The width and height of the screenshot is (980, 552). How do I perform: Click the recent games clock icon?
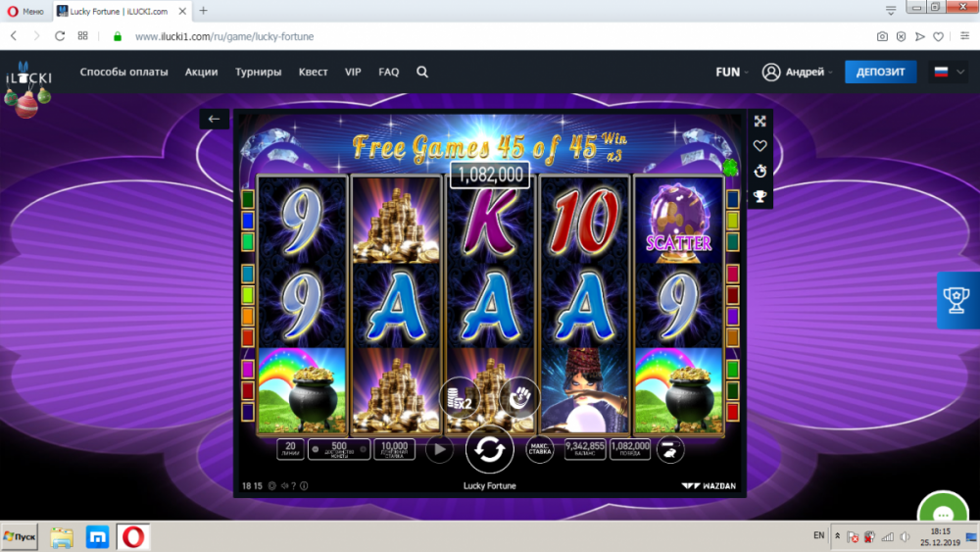tap(760, 172)
